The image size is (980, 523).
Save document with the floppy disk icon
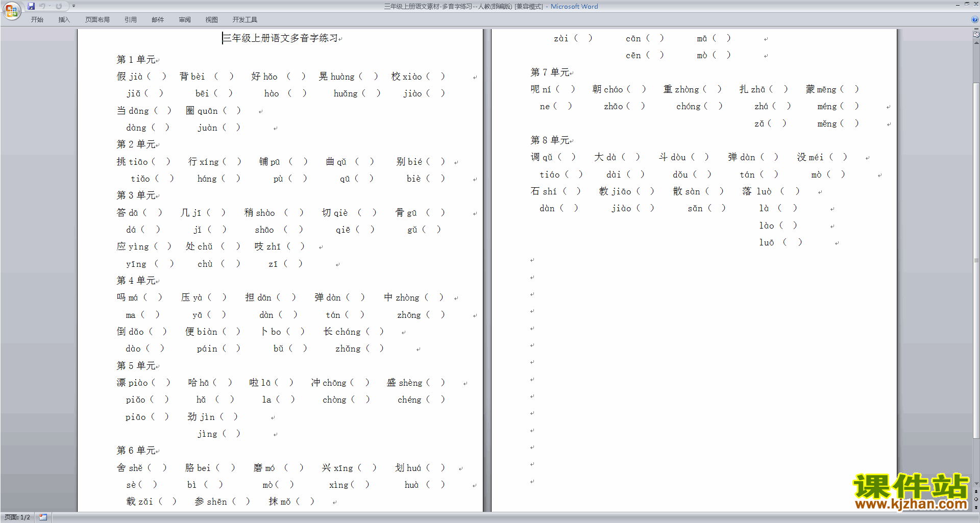pyautogui.click(x=31, y=6)
